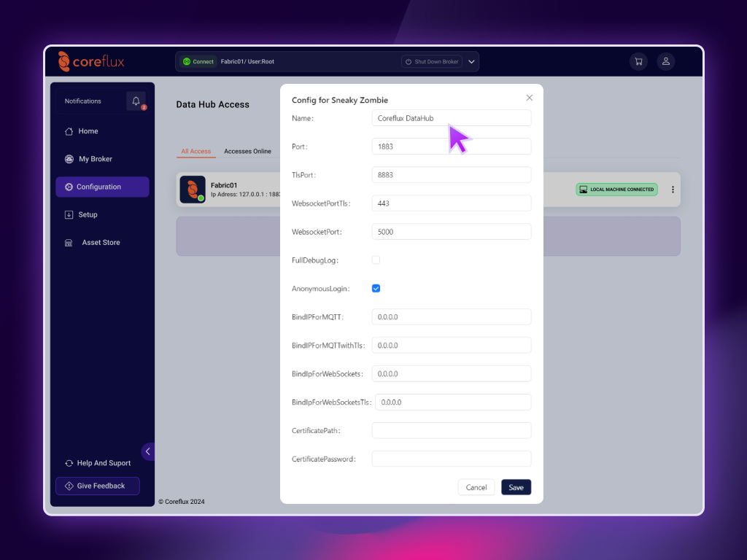Expand the broker dropdown chevron
The height and width of the screenshot is (560, 747).
pos(472,62)
